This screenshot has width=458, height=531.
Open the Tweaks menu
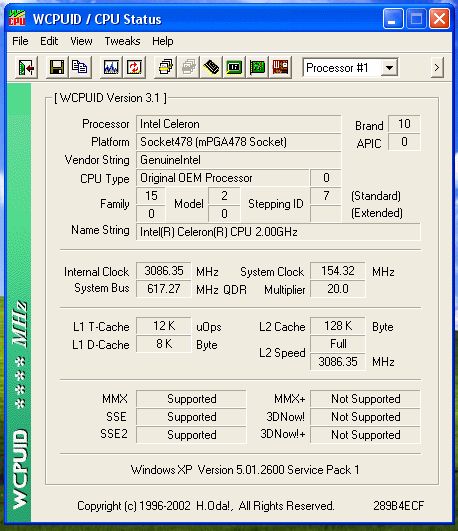(x=122, y=41)
